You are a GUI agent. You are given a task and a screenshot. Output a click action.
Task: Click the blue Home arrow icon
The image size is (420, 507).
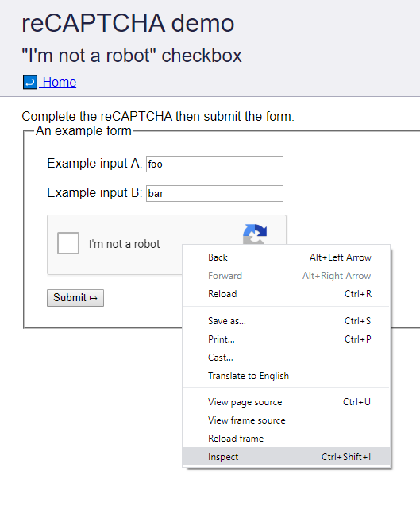point(30,82)
